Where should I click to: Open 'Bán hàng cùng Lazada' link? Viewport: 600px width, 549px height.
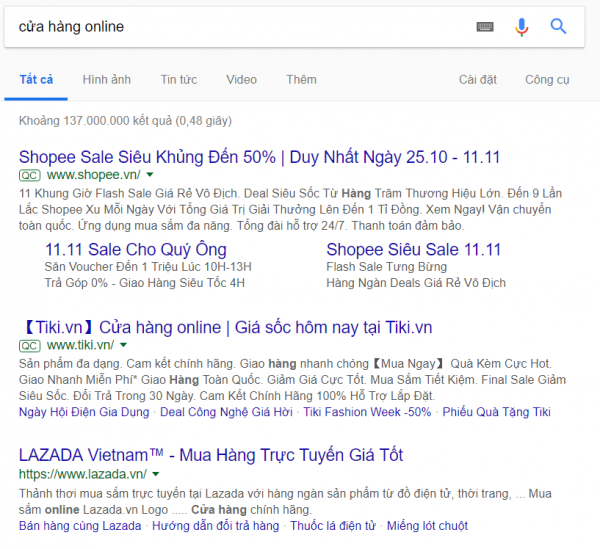pos(80,526)
